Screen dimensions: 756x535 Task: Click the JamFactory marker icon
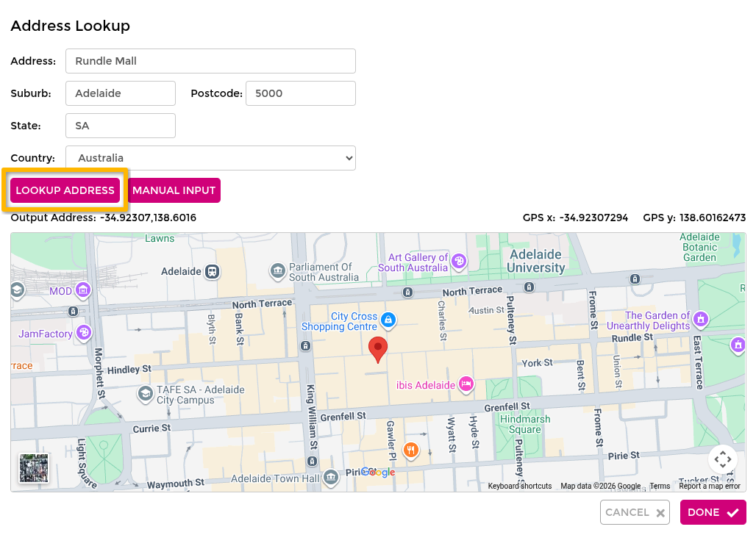click(84, 333)
